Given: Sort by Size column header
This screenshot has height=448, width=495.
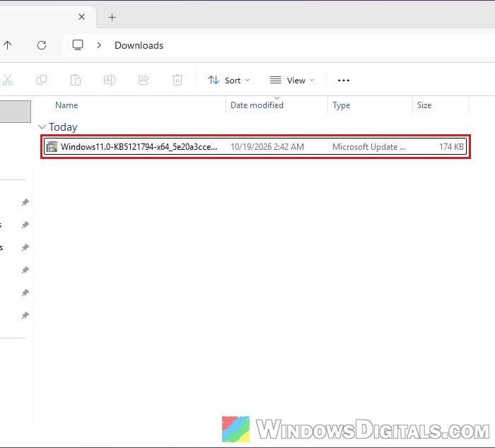Looking at the screenshot, I should tap(424, 105).
